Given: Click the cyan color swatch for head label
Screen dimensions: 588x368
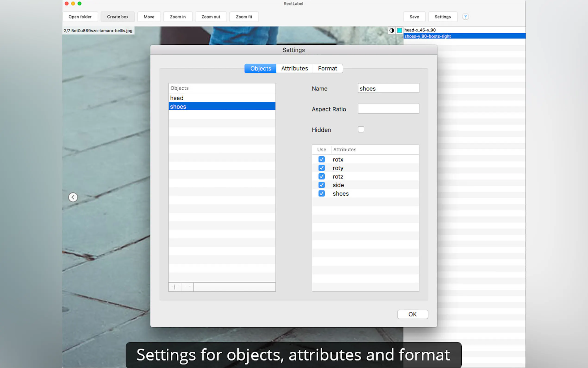Looking at the screenshot, I should coord(399,30).
